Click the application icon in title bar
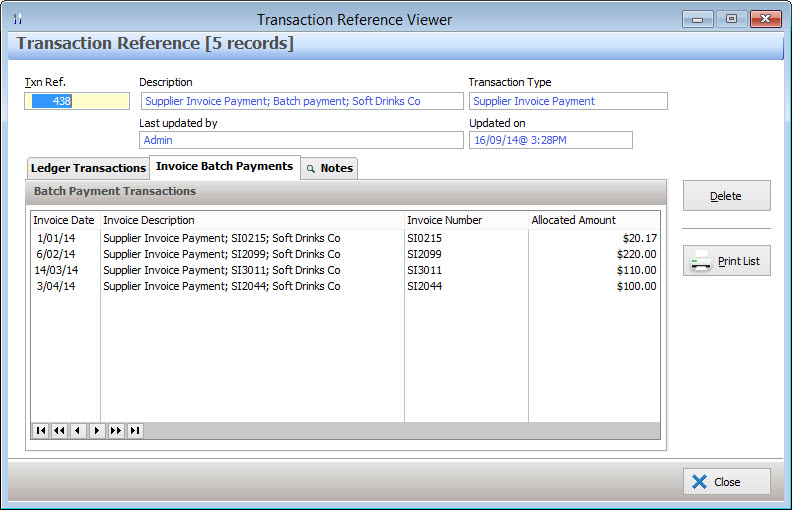 pos(17,19)
